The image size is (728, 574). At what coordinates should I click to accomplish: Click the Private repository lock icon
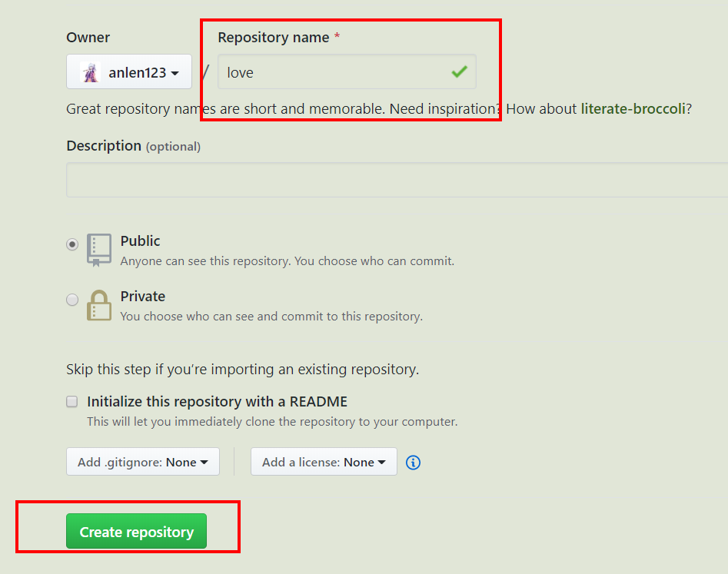click(98, 305)
